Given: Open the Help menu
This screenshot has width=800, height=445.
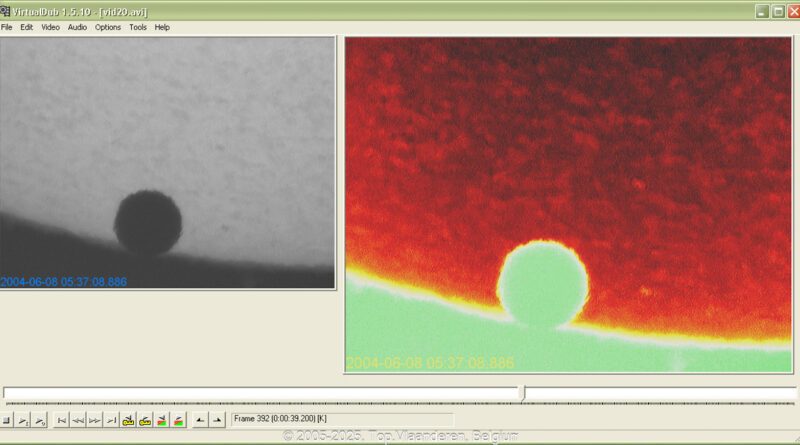Looking at the screenshot, I should click(162, 28).
